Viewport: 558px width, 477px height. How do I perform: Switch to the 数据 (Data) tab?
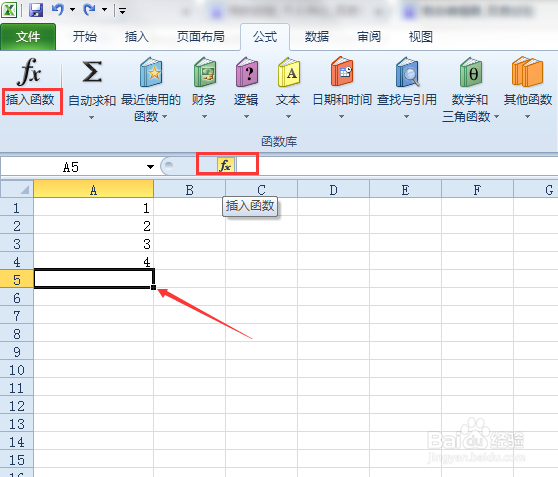(317, 37)
